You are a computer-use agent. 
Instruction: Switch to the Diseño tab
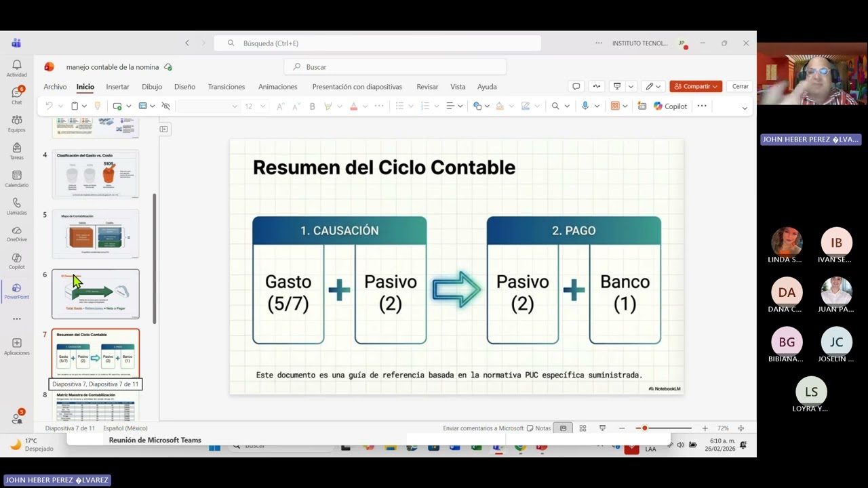(x=184, y=87)
